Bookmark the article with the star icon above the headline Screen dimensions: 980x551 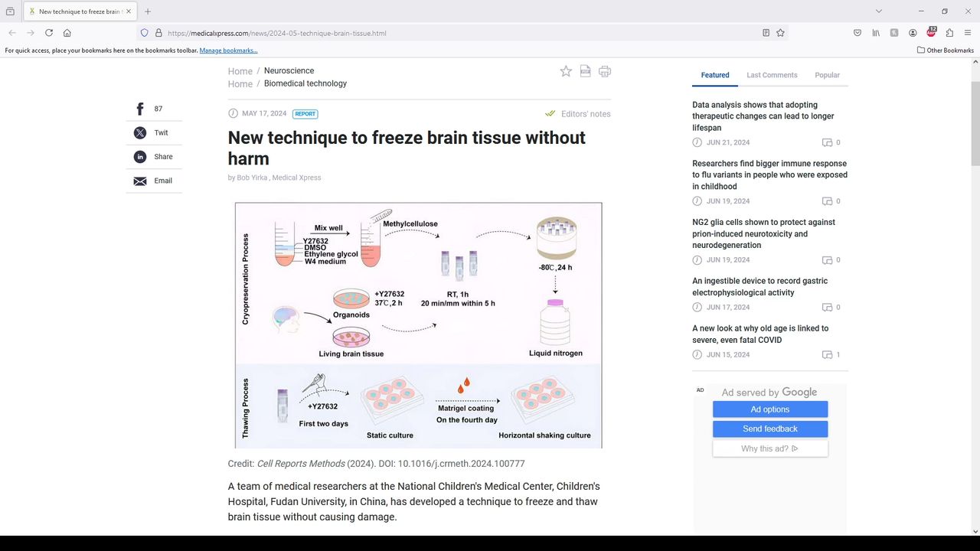tap(566, 71)
